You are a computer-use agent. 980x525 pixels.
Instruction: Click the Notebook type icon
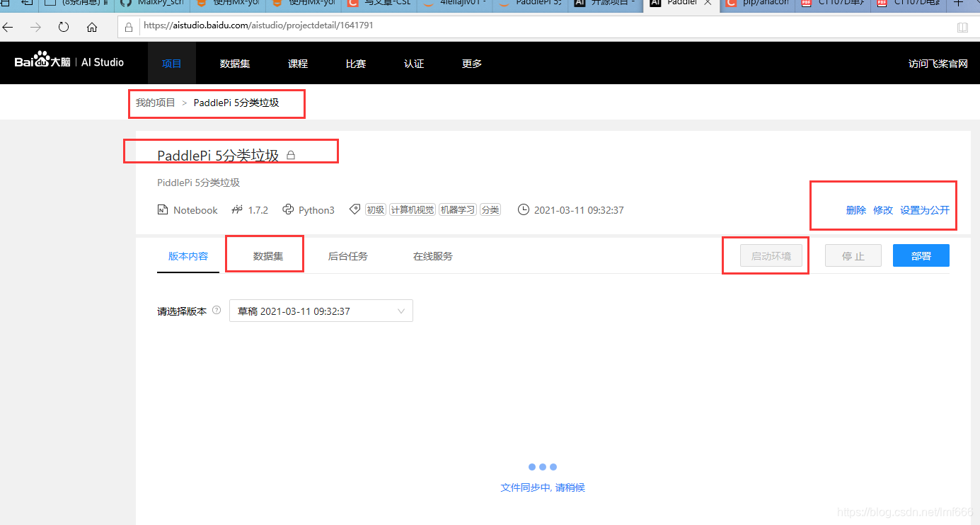[162, 210]
